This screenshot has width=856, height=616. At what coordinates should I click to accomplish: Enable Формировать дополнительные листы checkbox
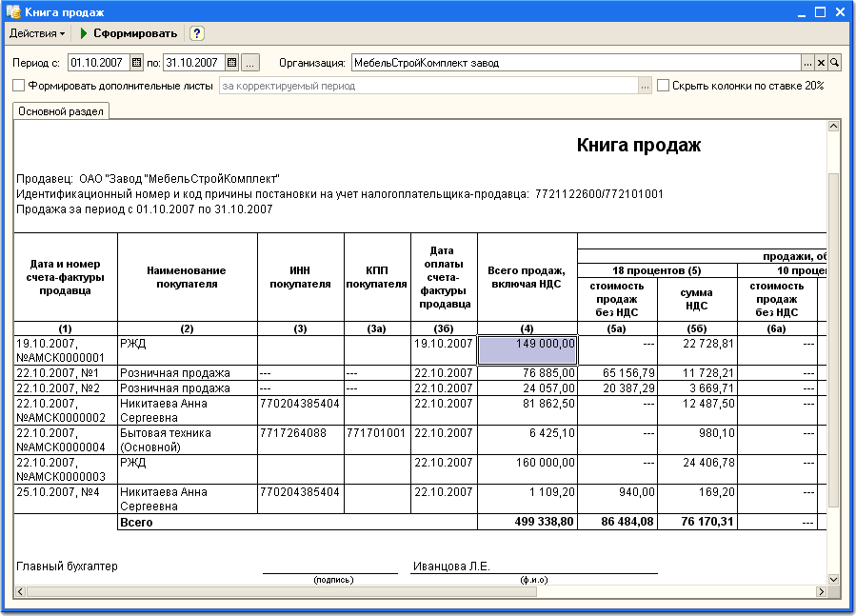(18, 86)
